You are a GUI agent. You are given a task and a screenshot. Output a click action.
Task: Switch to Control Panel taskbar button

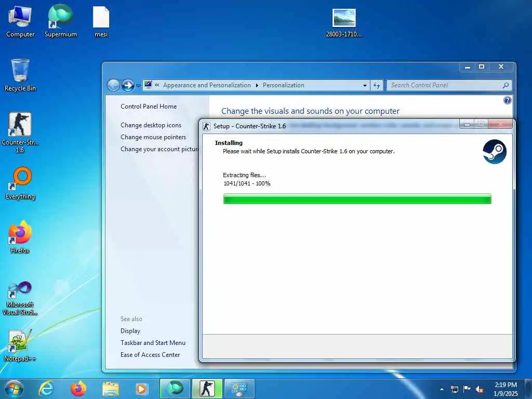pyautogui.click(x=239, y=389)
